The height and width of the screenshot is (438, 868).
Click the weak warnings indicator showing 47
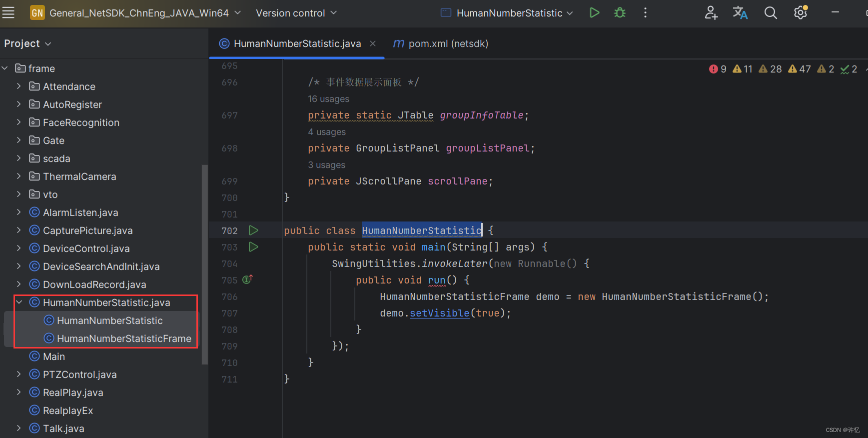coord(800,69)
